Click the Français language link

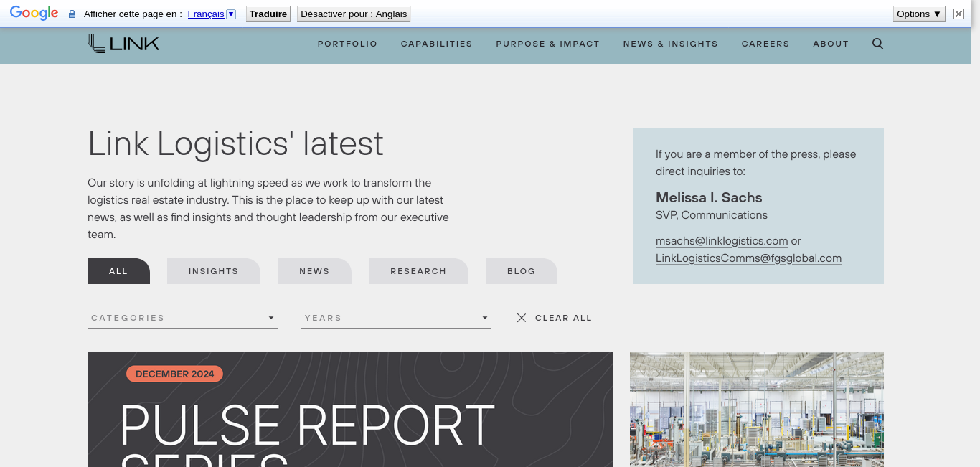(206, 14)
